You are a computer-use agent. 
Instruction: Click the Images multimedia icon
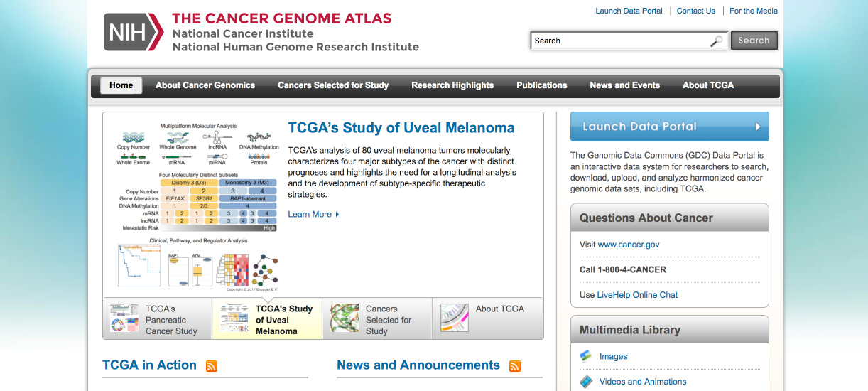[x=586, y=356]
